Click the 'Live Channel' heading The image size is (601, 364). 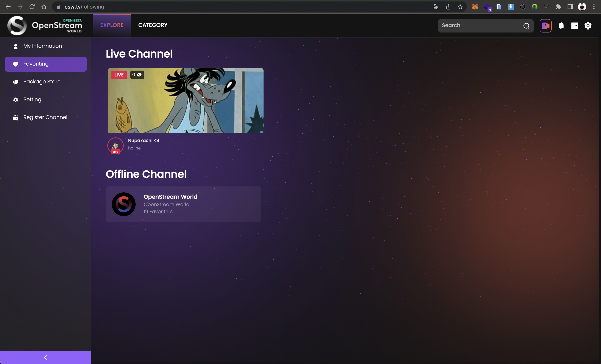pyautogui.click(x=139, y=54)
